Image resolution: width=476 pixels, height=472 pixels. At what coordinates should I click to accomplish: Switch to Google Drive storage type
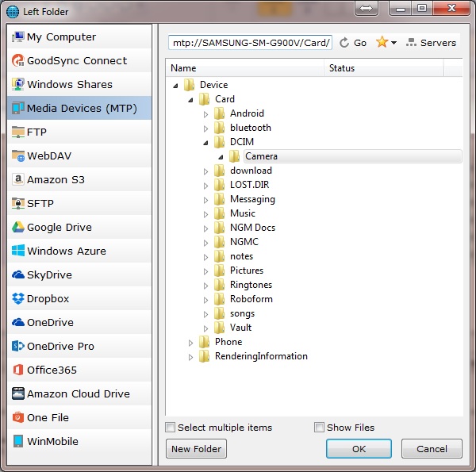point(79,227)
